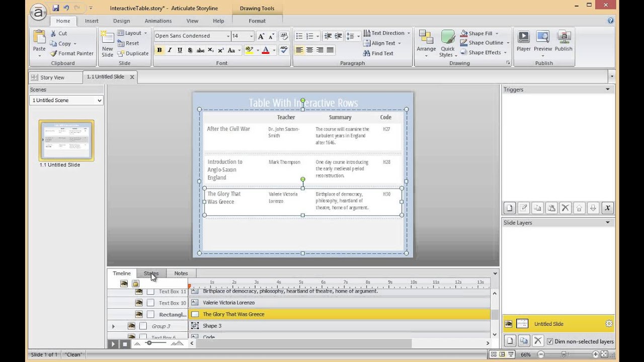Open the font name dropdown
644x362 pixels.
coord(227,36)
